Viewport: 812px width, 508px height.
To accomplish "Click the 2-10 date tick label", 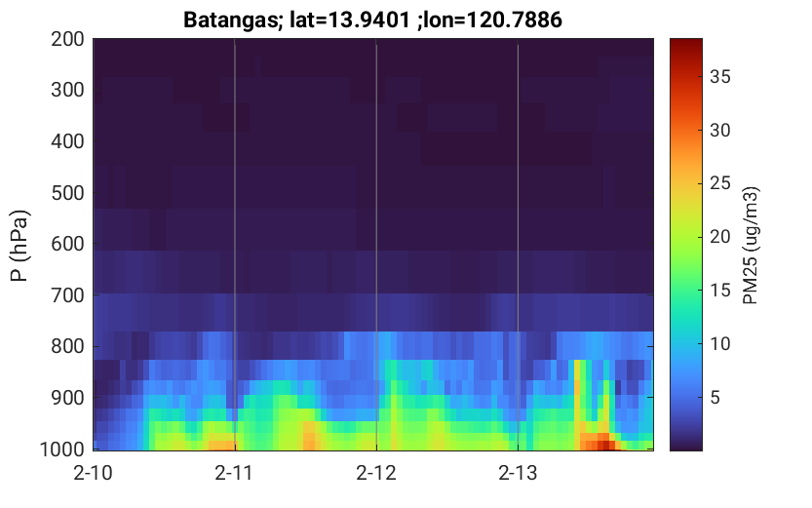I will pyautogui.click(x=94, y=473).
